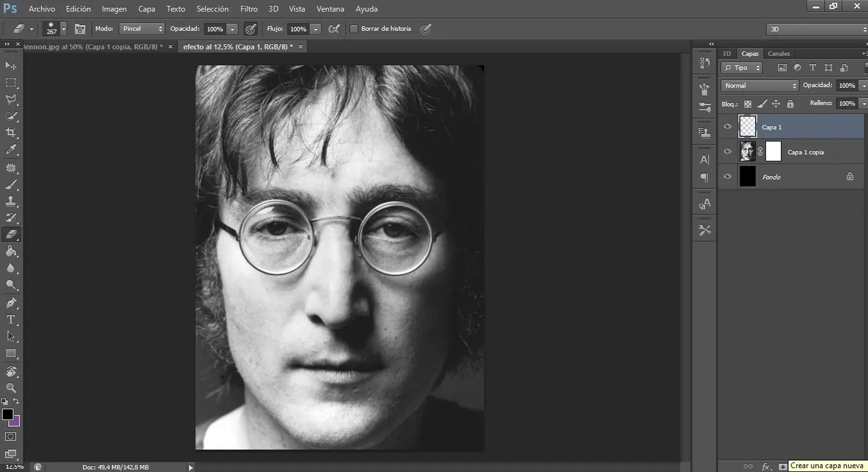Open the Modo dropdown set to Pincel
The width and height of the screenshot is (868, 472).
point(142,29)
